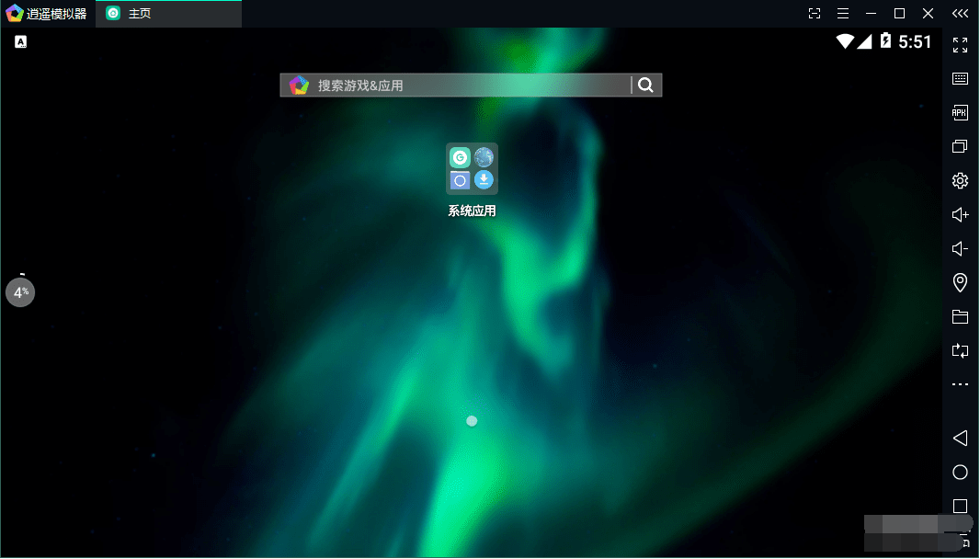
Task: Tap the Android home circle button
Action: tap(960, 472)
